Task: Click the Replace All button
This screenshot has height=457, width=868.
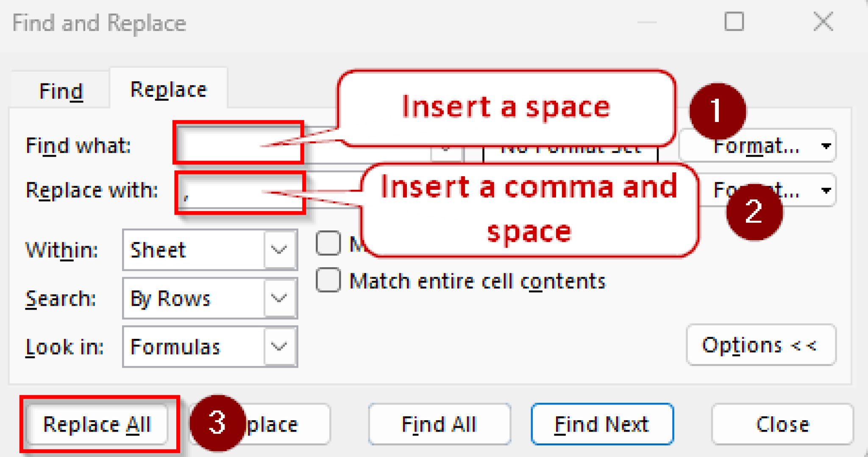Action: pos(97,424)
